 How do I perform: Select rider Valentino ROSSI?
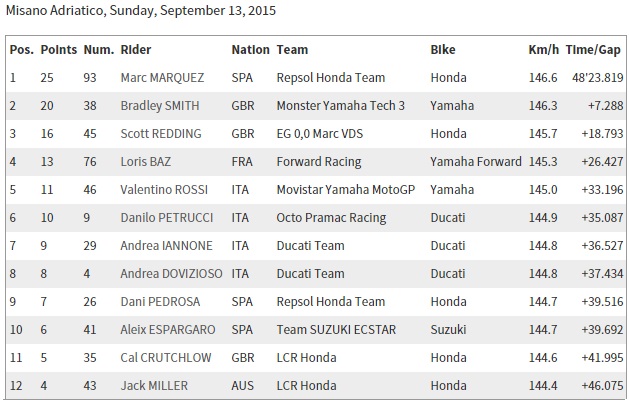coord(160,189)
